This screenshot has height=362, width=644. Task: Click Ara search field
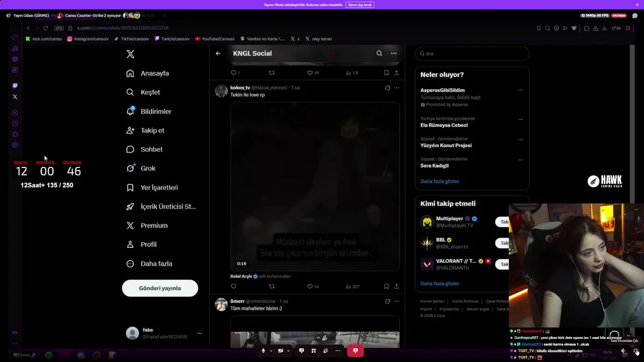click(472, 54)
